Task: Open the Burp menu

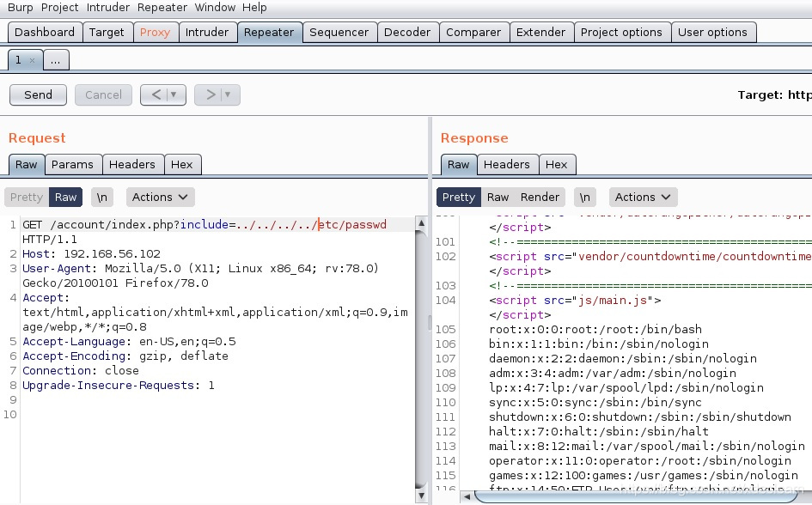Action: (x=21, y=8)
